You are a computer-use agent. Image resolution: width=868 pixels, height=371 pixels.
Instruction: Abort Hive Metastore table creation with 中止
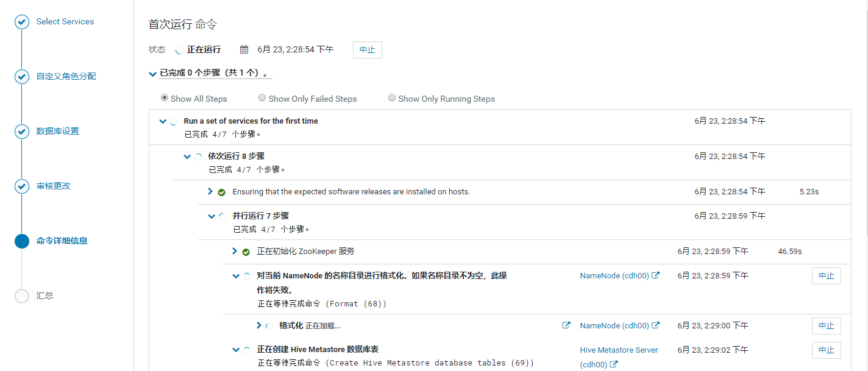point(827,350)
